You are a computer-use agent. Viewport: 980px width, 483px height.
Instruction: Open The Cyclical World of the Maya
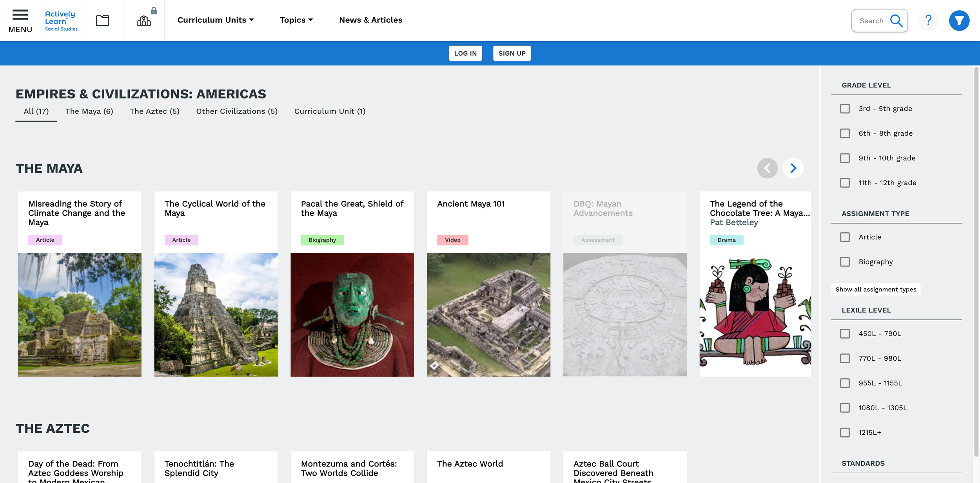(215, 208)
